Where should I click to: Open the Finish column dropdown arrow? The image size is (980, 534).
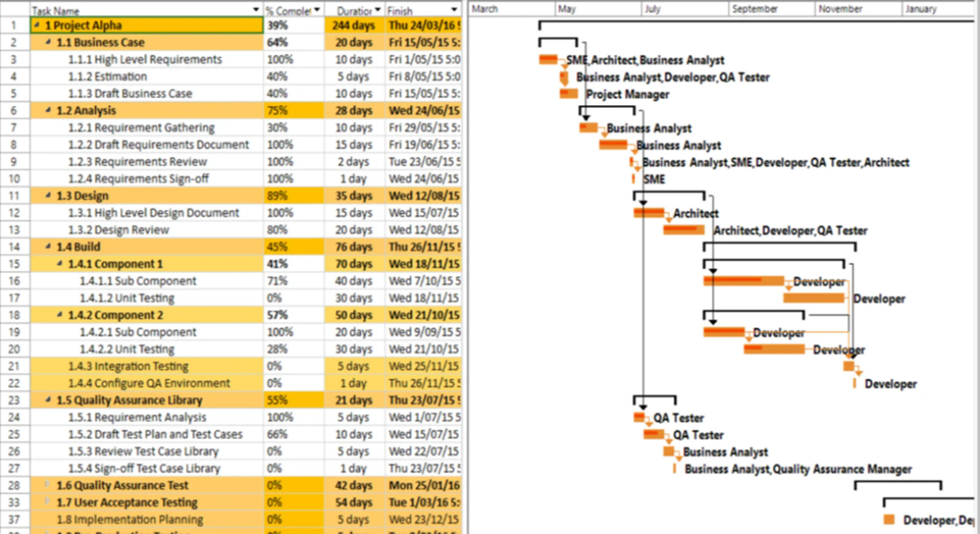tap(456, 10)
